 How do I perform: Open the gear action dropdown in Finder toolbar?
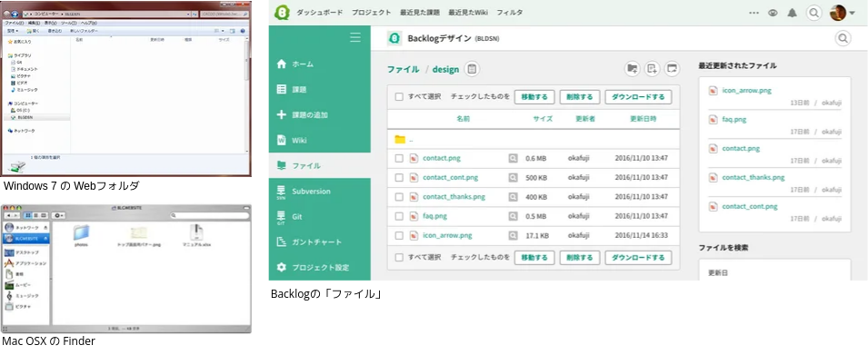pos(59,215)
